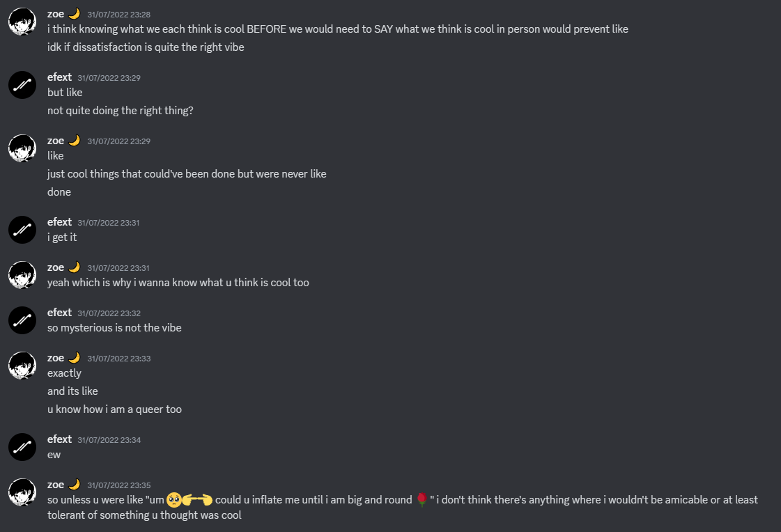This screenshot has height=532, width=781.
Task: Select the message "u know how i am a queer too"
Action: click(x=114, y=409)
